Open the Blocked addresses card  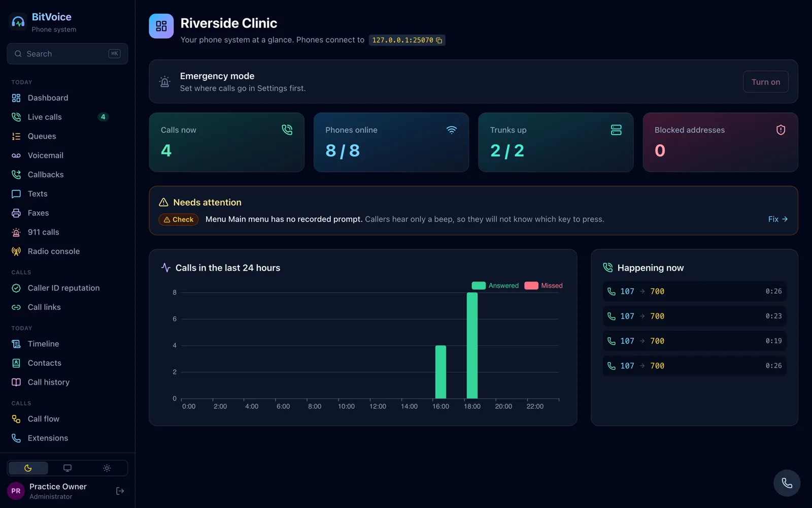pos(720,142)
